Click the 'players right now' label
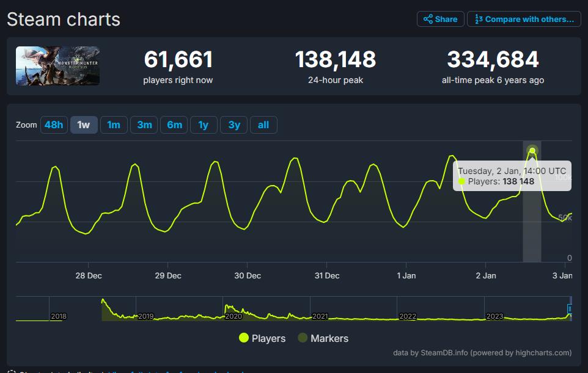Screen dimensions: 588x373 coord(178,80)
